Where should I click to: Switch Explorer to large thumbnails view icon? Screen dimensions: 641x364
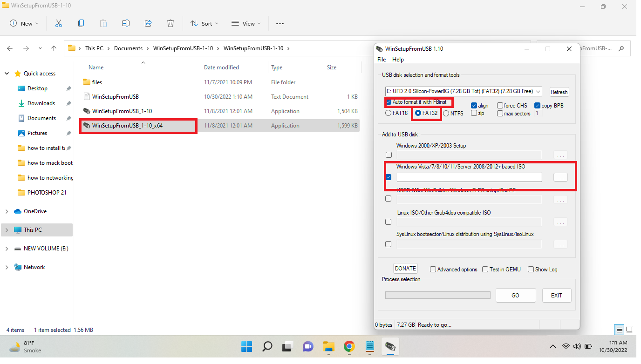(x=629, y=330)
